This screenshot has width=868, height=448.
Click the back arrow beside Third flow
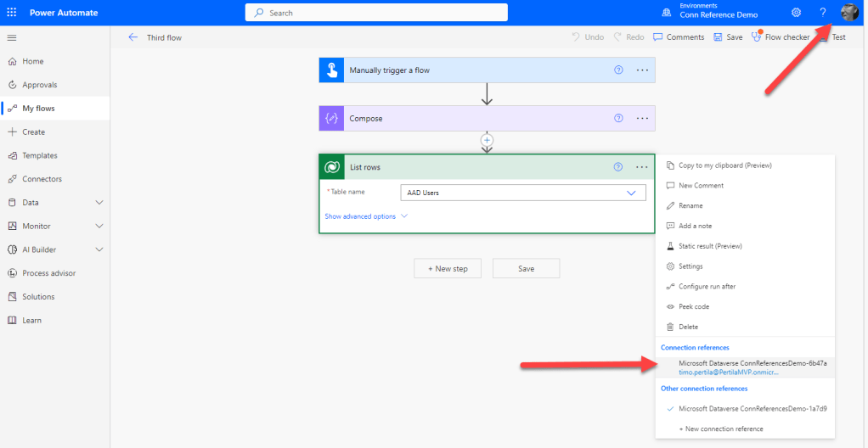click(132, 37)
